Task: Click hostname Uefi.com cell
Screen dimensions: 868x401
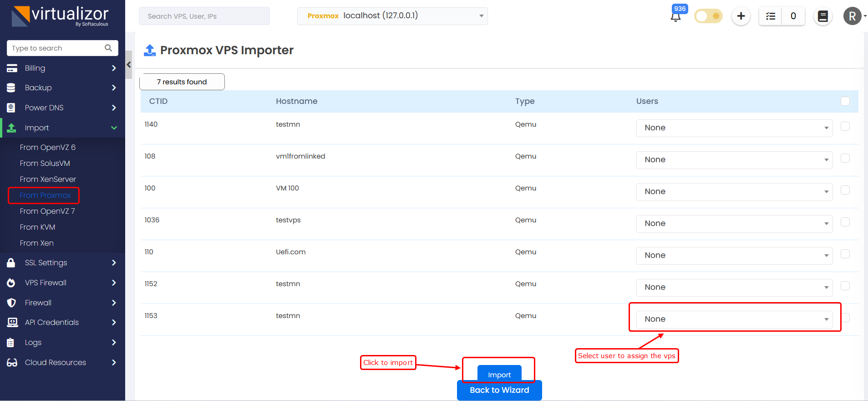Action: (291, 252)
